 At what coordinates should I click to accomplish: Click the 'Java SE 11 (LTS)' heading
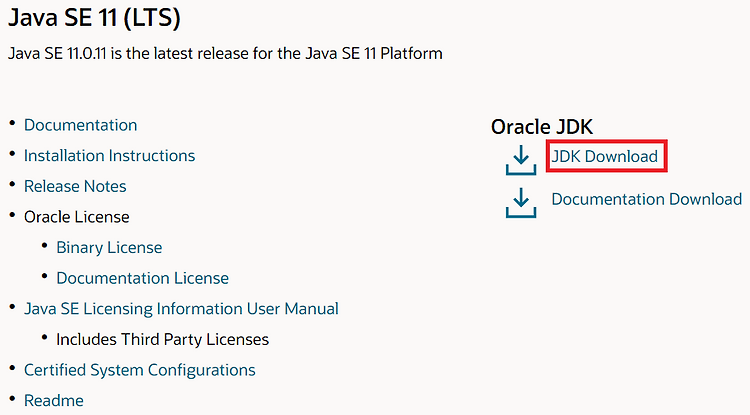coord(94,18)
